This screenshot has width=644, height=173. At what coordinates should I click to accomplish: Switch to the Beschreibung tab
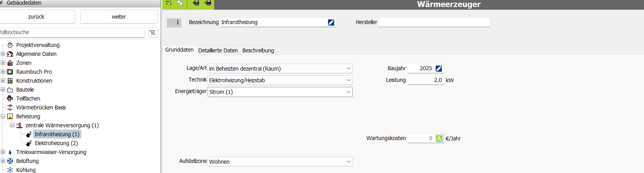pyautogui.click(x=258, y=50)
